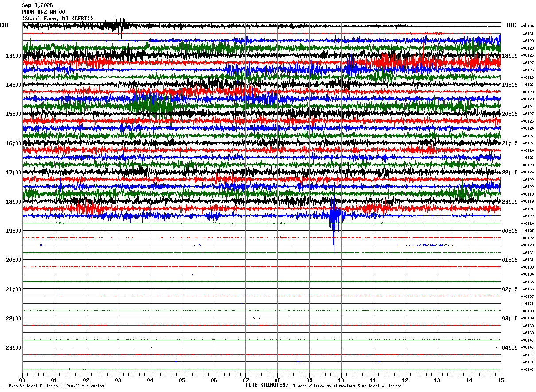Viewport: 536px width, 392px height.
Task: Select the 00:15 UTC time marker
Action: point(509,231)
